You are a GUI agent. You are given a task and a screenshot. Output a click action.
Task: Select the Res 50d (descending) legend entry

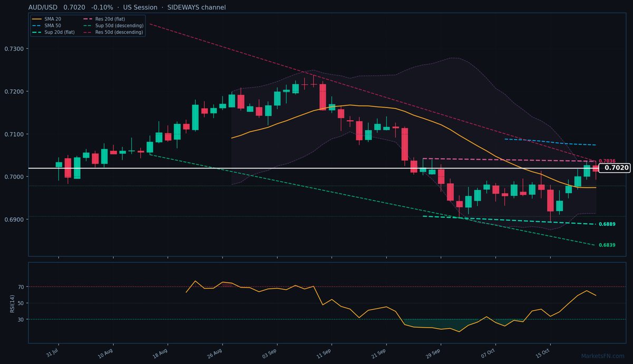point(113,32)
